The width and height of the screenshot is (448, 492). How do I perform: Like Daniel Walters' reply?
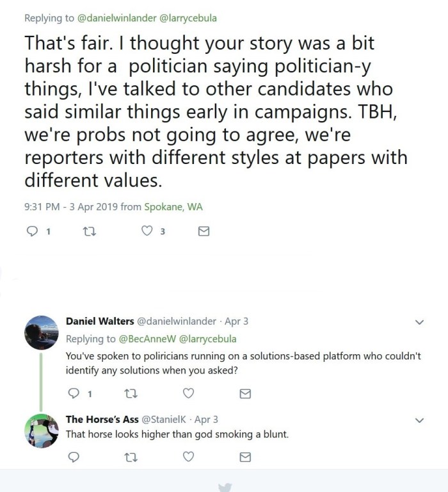pyautogui.click(x=188, y=393)
